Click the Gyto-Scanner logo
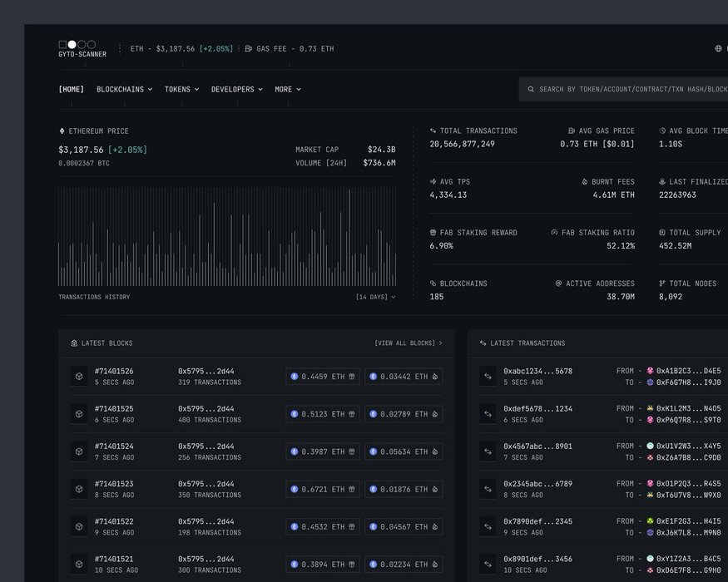Image resolution: width=728 pixels, height=582 pixels. (82, 48)
